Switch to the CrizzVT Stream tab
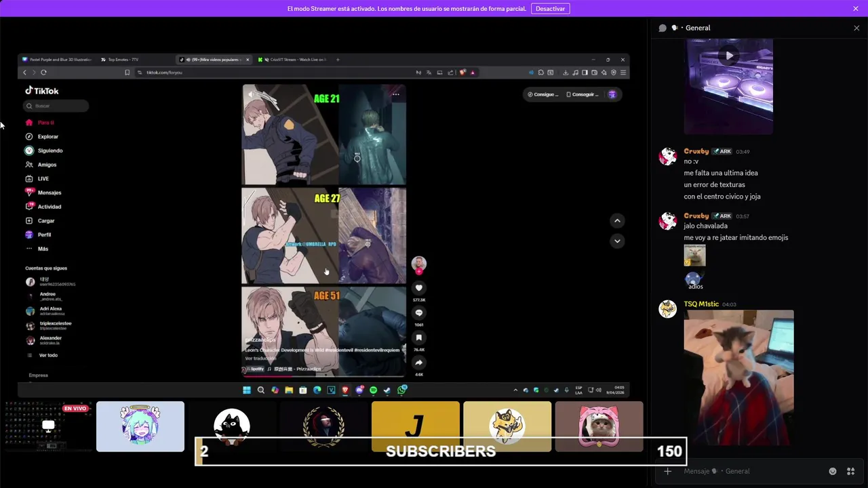 (x=292, y=60)
